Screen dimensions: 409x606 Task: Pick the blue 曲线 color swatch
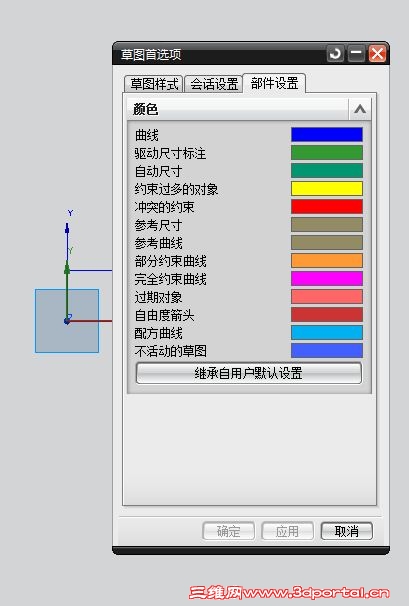327,135
